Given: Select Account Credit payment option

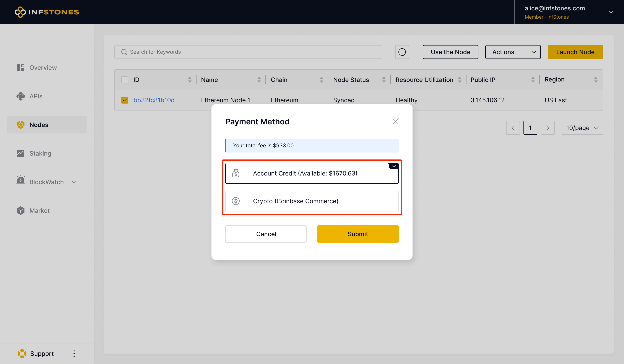Looking at the screenshot, I should point(312,173).
